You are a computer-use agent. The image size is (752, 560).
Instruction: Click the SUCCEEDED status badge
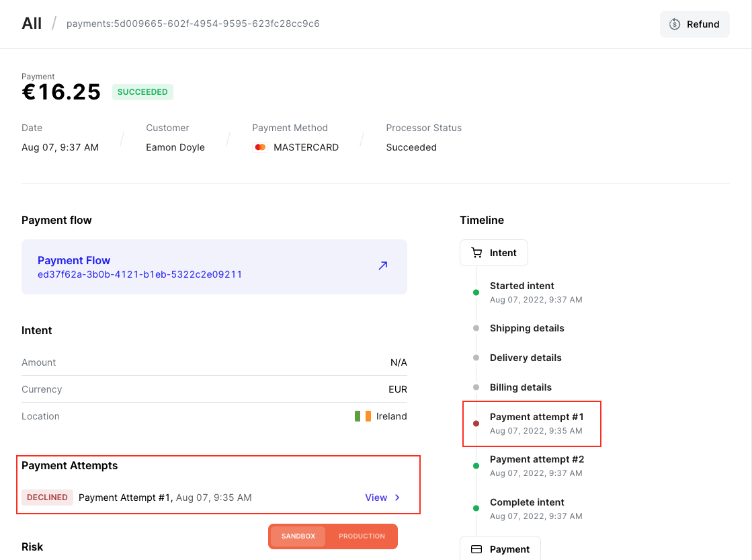click(142, 91)
